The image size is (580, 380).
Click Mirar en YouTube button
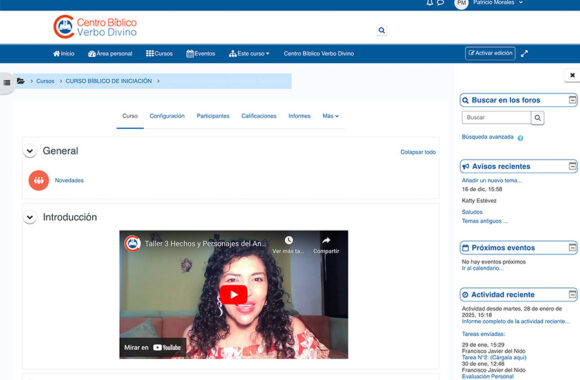152,348
